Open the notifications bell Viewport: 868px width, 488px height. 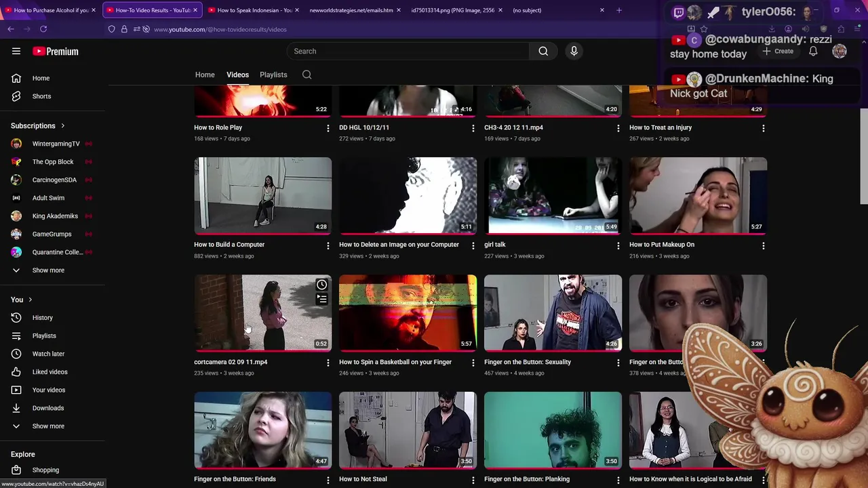(x=813, y=52)
